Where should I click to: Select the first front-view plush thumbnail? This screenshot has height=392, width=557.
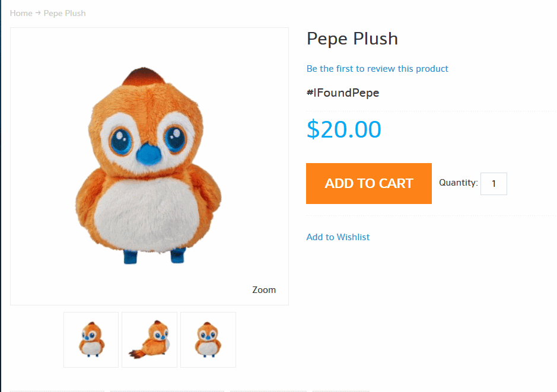tap(91, 340)
